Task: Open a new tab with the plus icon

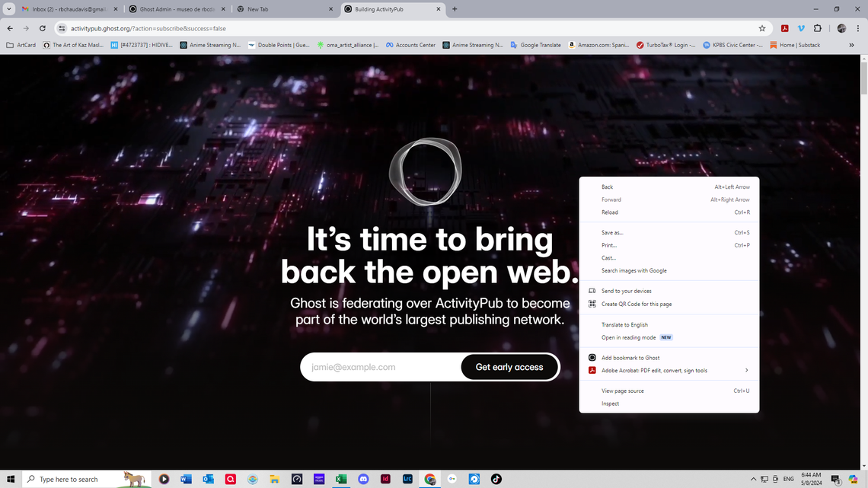Action: [x=455, y=9]
